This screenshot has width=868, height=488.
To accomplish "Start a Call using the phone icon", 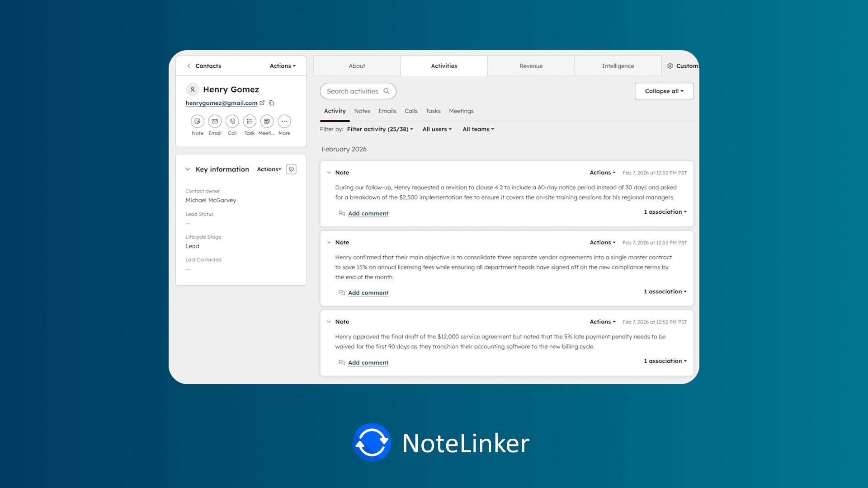I will (232, 121).
